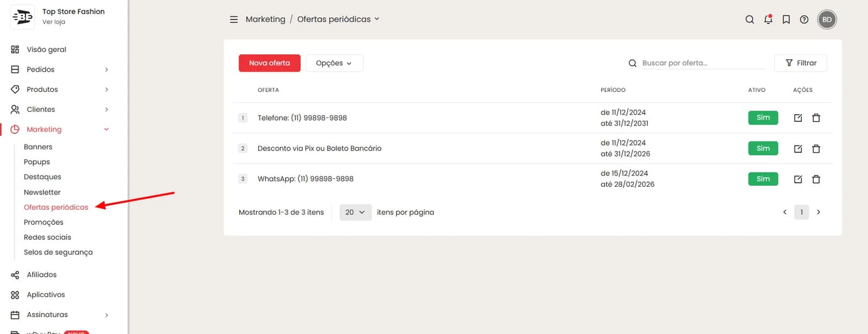Viewport: 868px width, 334px height.
Task: Go to next page arrow
Action: point(819,212)
